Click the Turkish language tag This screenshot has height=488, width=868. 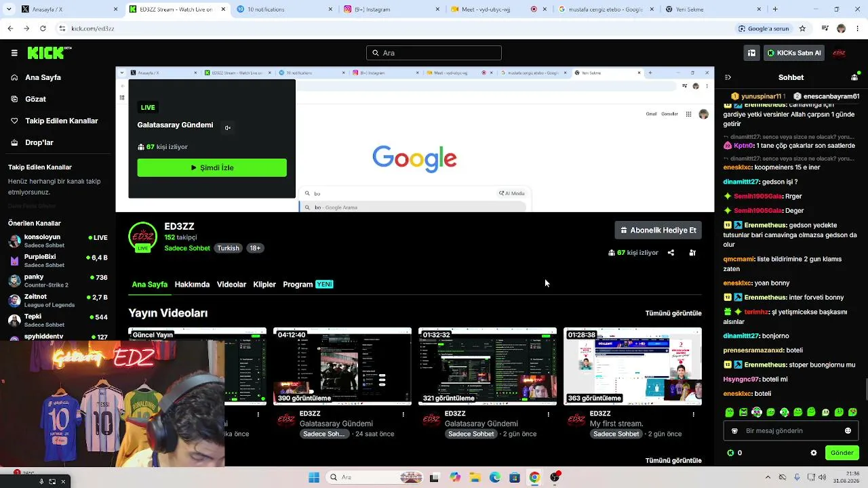pyautogui.click(x=228, y=248)
